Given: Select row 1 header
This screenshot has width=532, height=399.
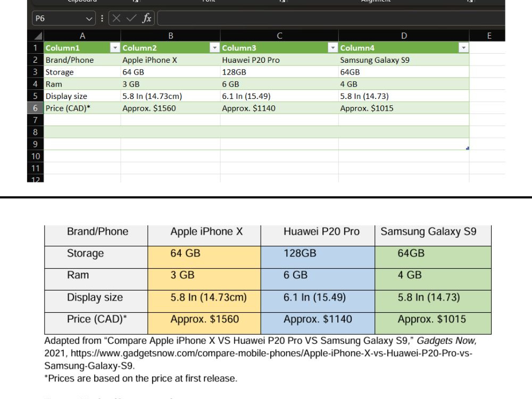Looking at the screenshot, I should pyautogui.click(x=35, y=48).
